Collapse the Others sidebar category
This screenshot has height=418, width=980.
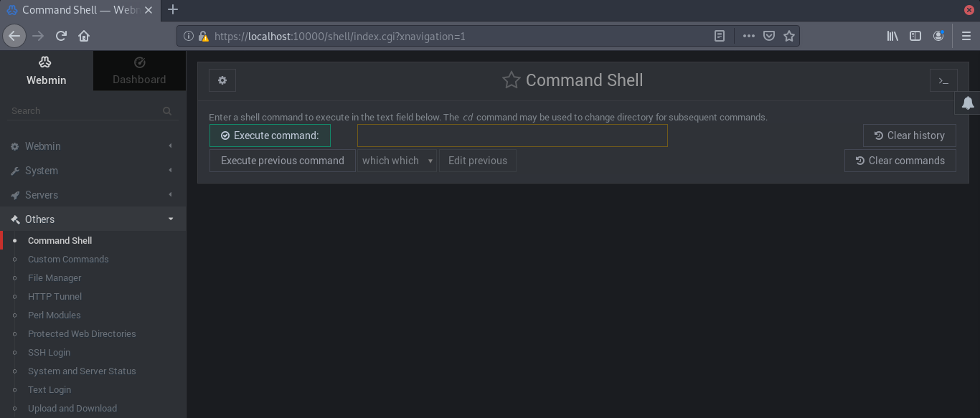[x=39, y=219]
